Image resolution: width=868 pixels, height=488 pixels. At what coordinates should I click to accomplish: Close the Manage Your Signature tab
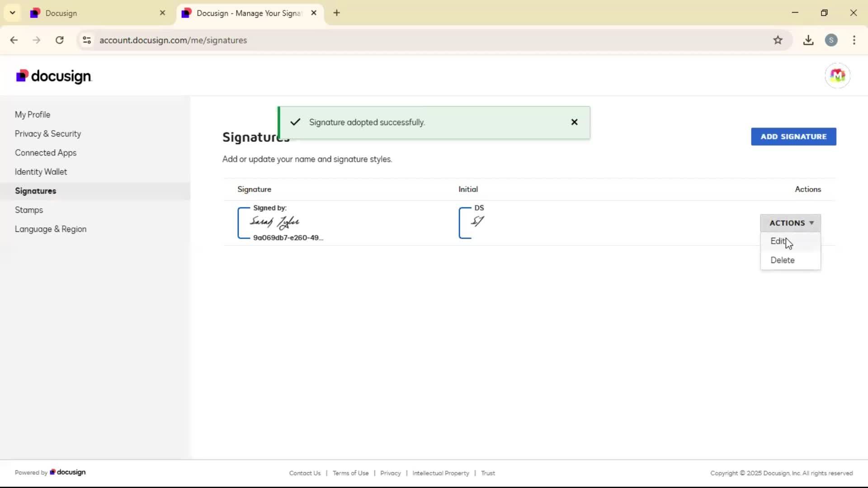314,13
